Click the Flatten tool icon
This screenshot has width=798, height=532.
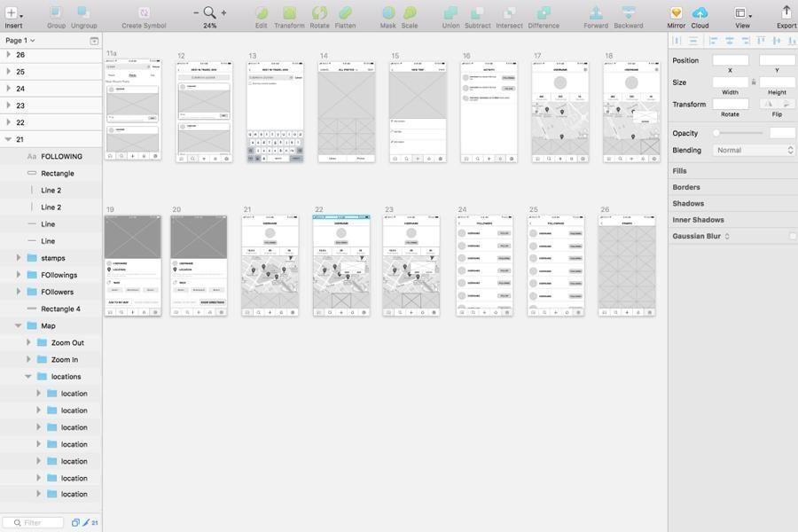click(345, 13)
